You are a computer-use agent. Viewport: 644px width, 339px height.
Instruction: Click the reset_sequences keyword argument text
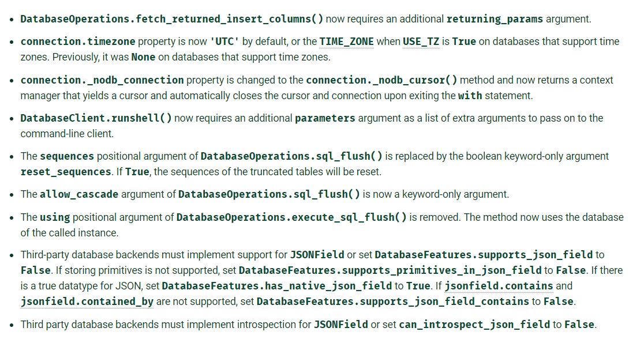66,172
